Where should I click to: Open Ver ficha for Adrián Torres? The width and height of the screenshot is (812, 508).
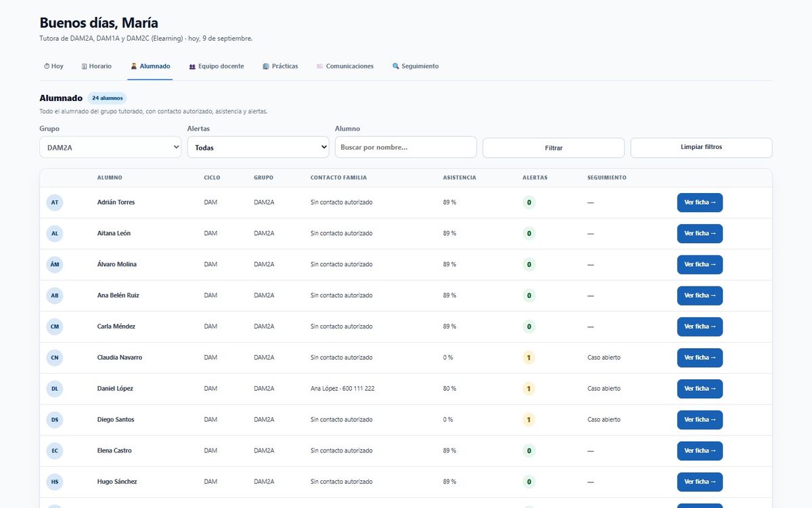pyautogui.click(x=700, y=203)
